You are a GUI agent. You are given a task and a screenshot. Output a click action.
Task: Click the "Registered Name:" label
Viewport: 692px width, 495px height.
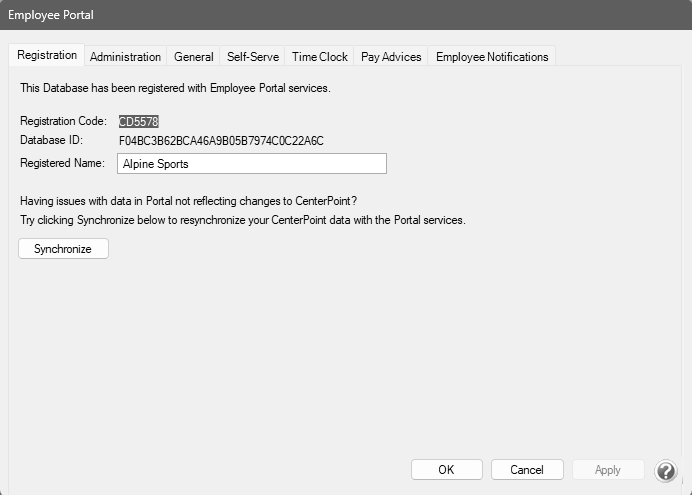[x=62, y=163]
